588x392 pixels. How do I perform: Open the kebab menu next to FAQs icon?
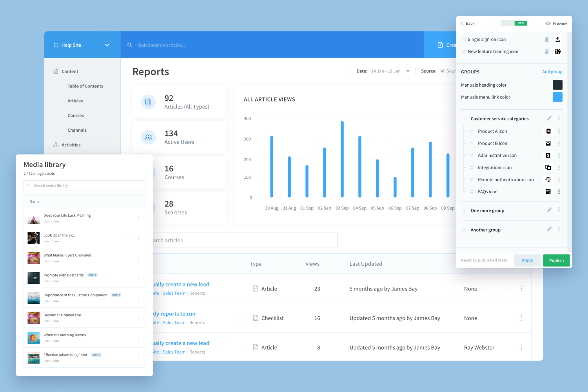coord(559,192)
